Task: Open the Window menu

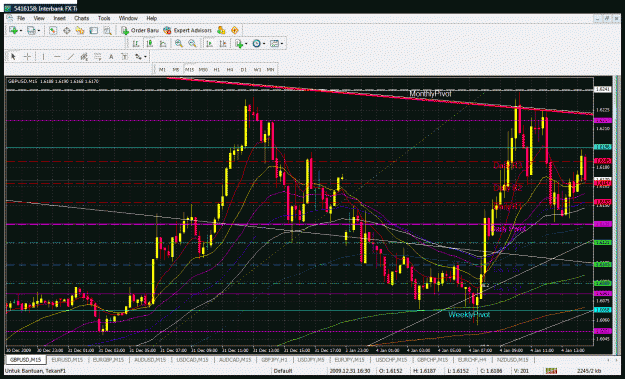Action: click(128, 18)
